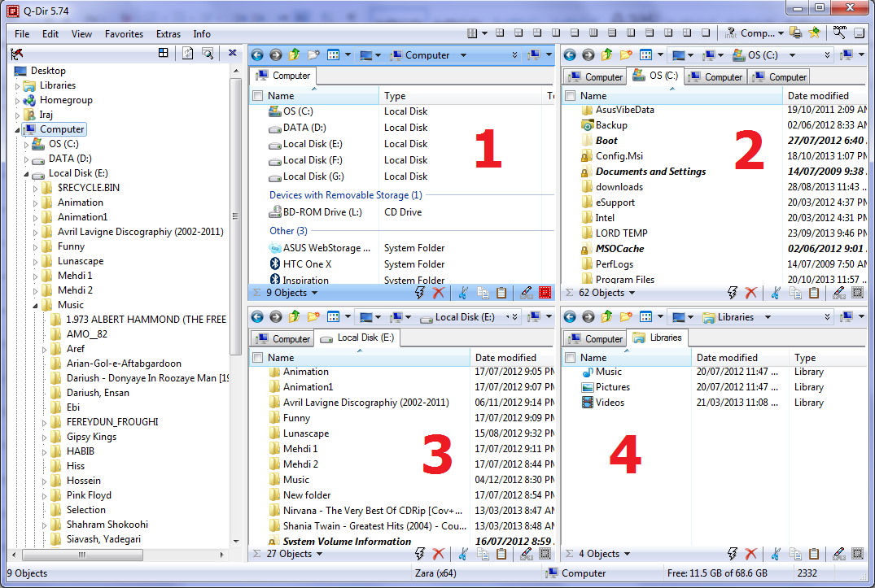This screenshot has width=875, height=588.
Task: Sort by Name column in Libraries pane
Action: [x=628, y=357]
